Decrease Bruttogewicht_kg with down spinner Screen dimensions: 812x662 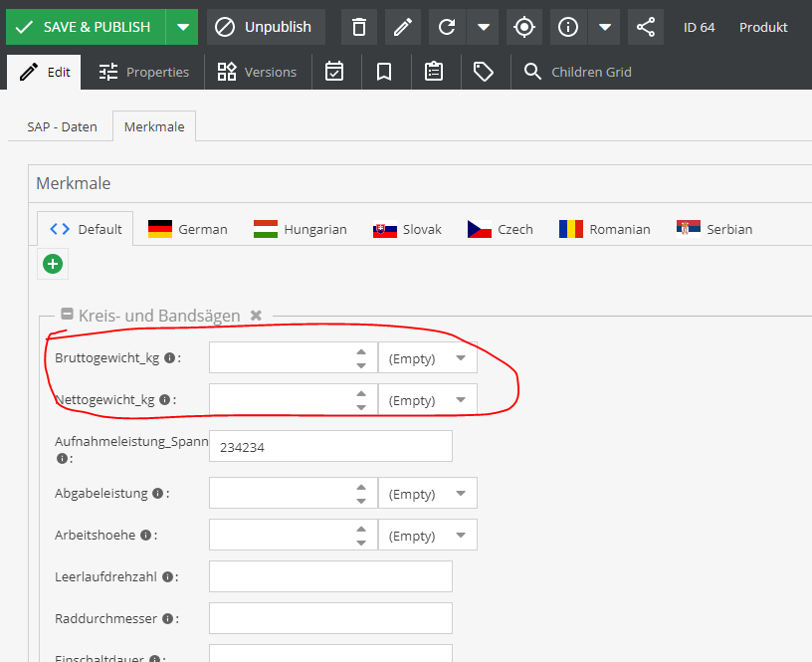pos(361,365)
